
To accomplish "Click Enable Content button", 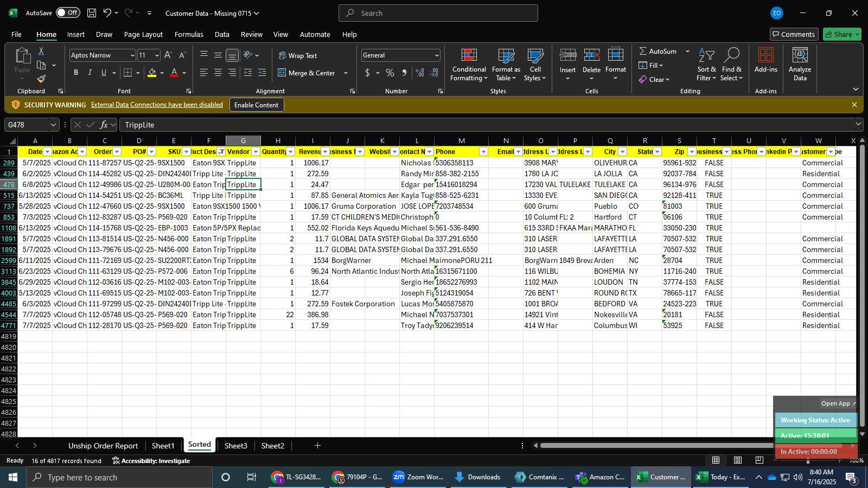I will coord(256,105).
